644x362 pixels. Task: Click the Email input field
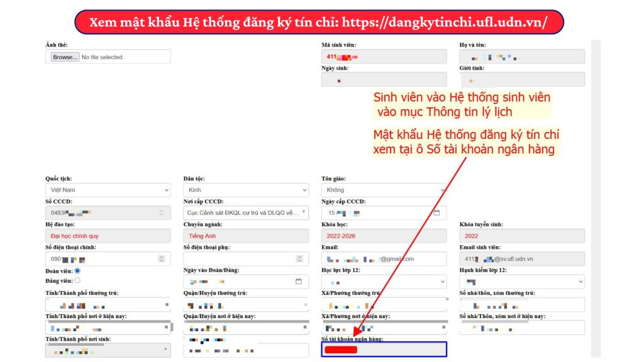click(x=384, y=259)
